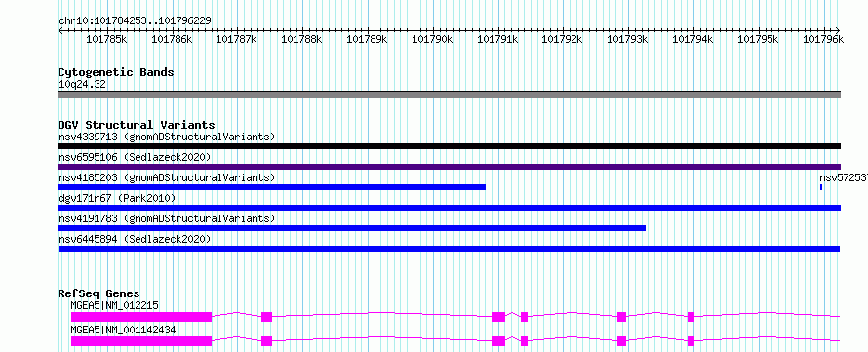Open variant nsv4339713 label

tap(167, 137)
